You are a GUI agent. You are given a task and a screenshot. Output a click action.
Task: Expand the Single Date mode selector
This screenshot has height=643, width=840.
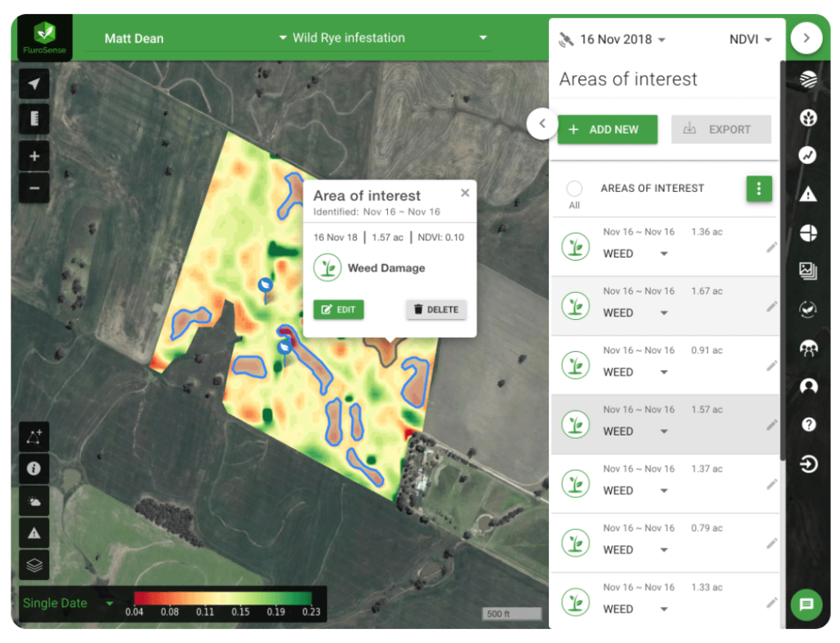pos(67,604)
